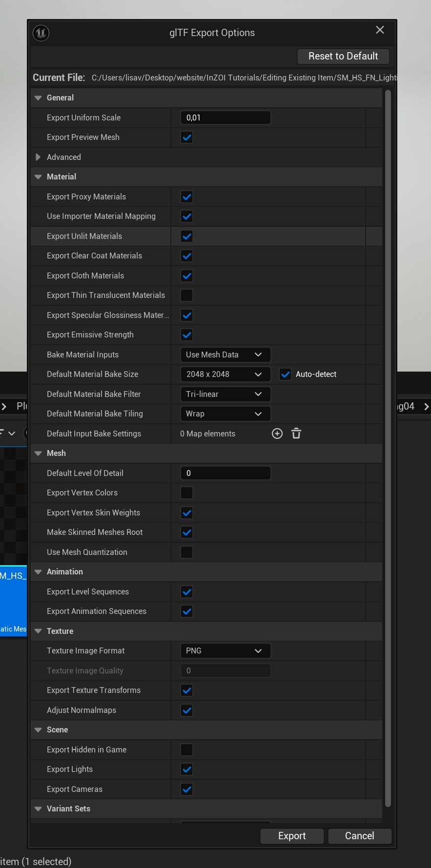Toggle Export Emissive Strength checkbox
Screen dimensions: 431x868
(187, 335)
